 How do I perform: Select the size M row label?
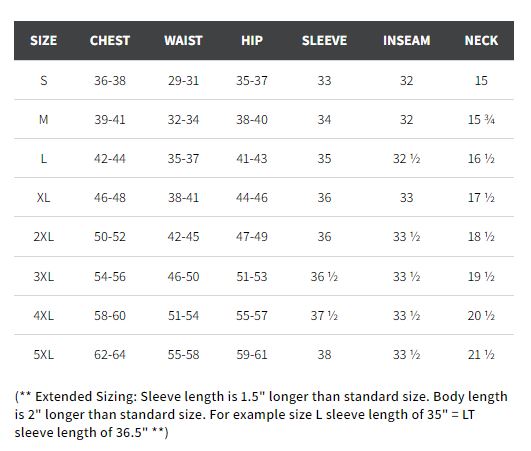coord(44,120)
